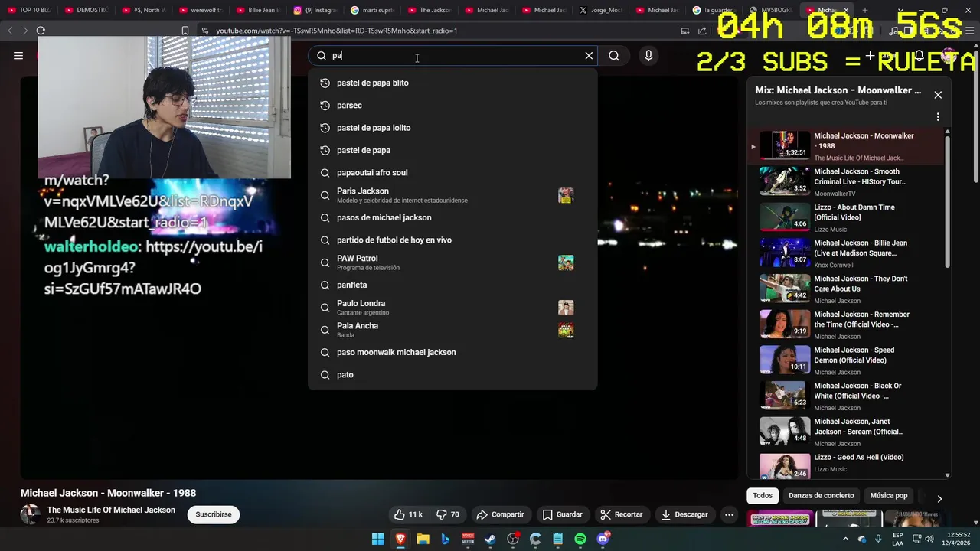This screenshot has height=551, width=980.
Task: Choose suggestion 'papaoutai afro soul'
Action: (452, 173)
